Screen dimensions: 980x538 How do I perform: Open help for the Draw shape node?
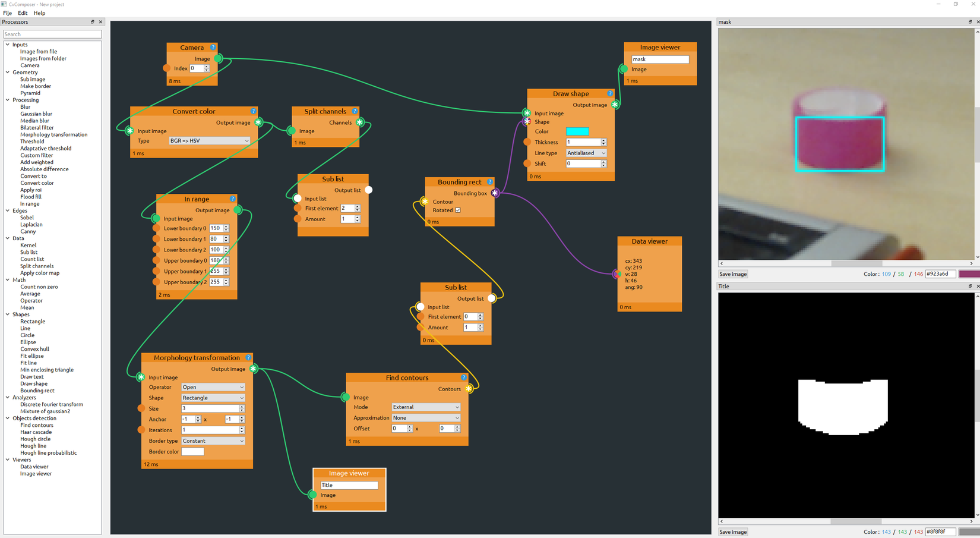click(x=610, y=93)
